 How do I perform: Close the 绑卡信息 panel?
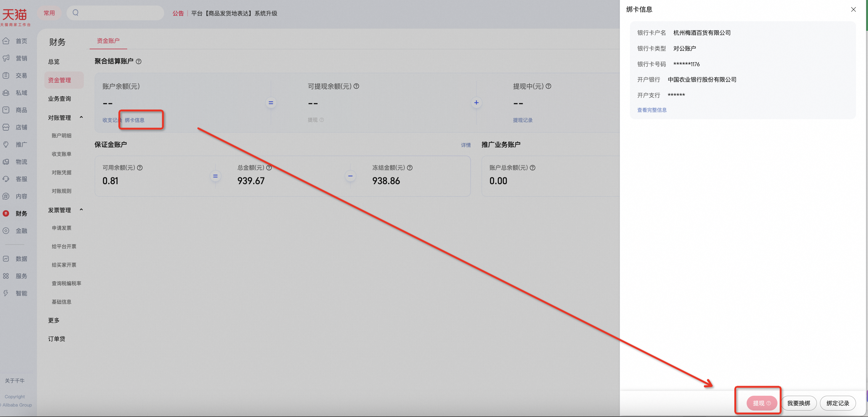tap(853, 10)
